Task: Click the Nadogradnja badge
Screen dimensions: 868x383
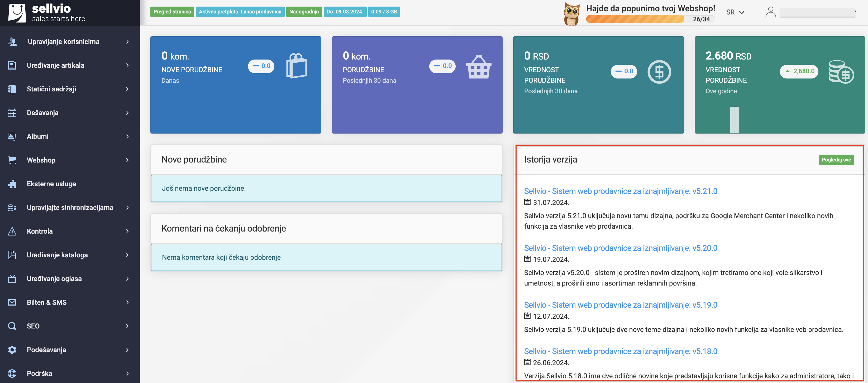Action: click(304, 11)
